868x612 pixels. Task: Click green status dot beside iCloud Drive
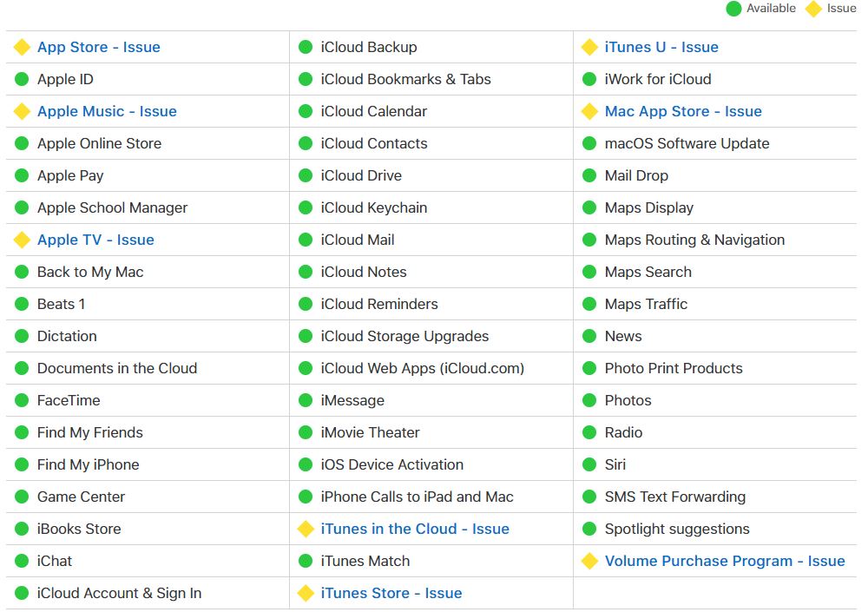coord(306,175)
